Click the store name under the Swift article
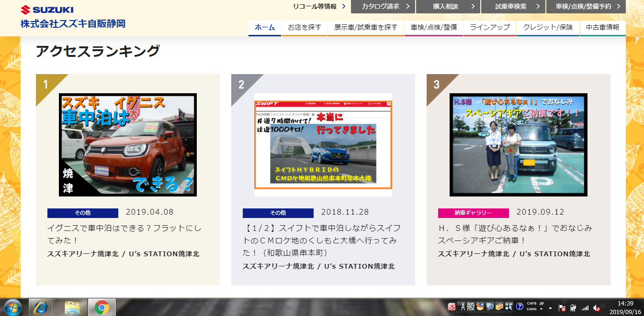Screen dimensions: 644x316 (x=319, y=266)
